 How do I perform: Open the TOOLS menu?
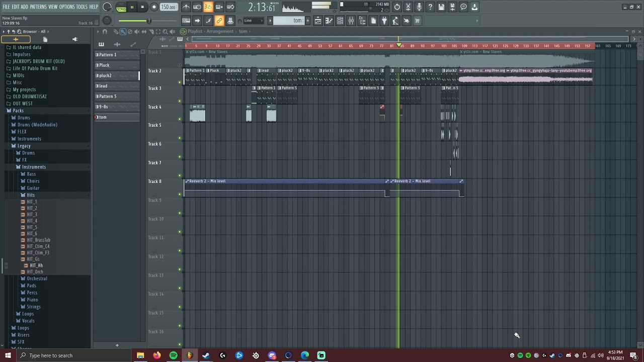[x=82, y=7]
